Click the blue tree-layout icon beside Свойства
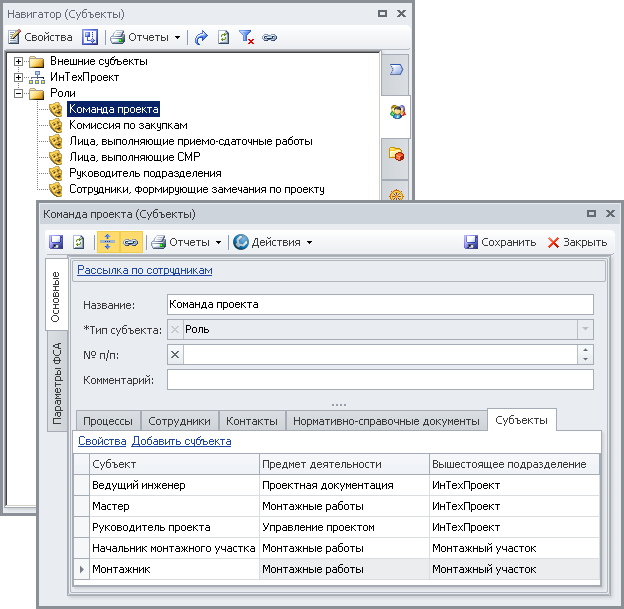 pos(90,37)
